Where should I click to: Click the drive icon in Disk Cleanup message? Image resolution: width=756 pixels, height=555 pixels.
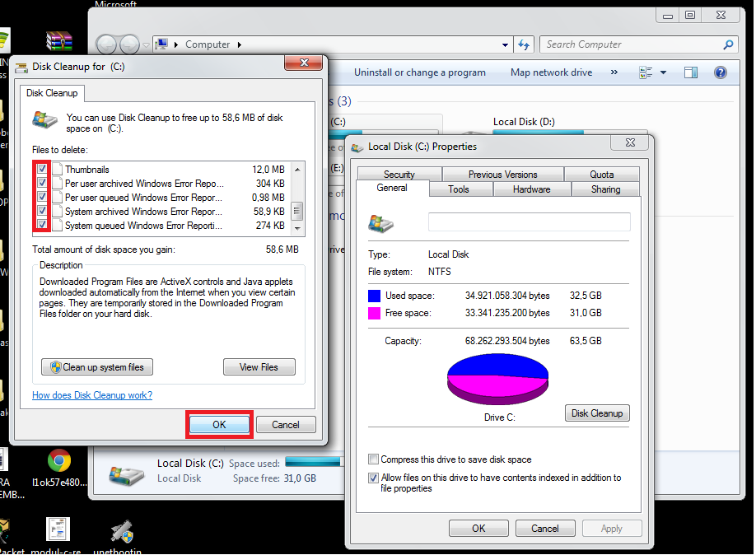coord(44,119)
